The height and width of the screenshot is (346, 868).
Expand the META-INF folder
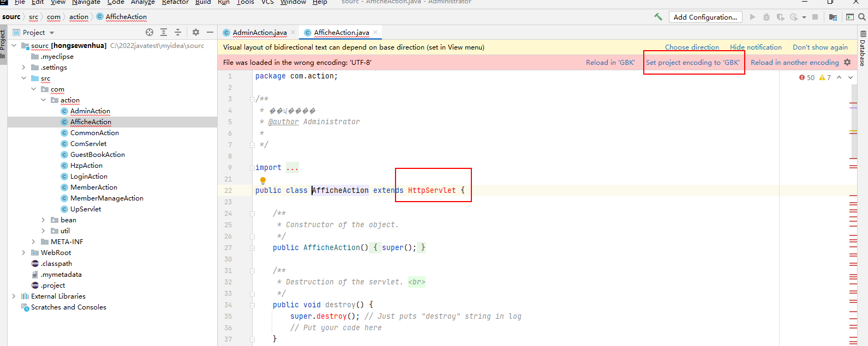click(x=33, y=241)
